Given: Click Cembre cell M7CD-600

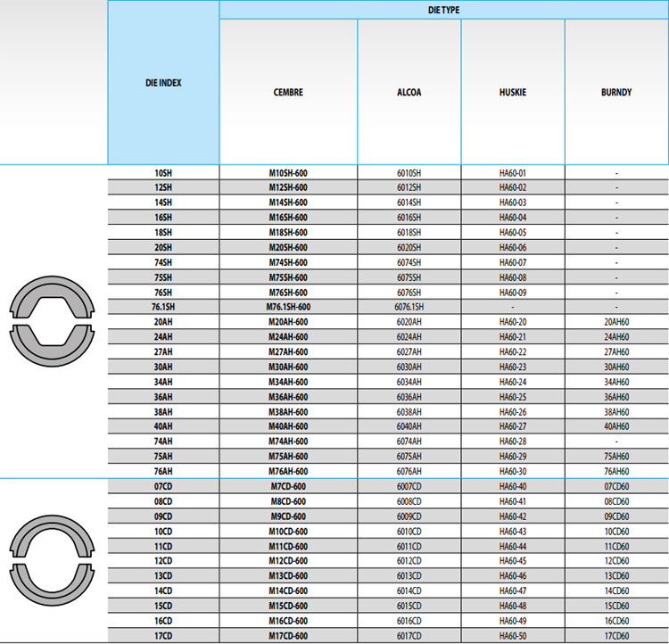Looking at the screenshot, I should click(288, 486).
